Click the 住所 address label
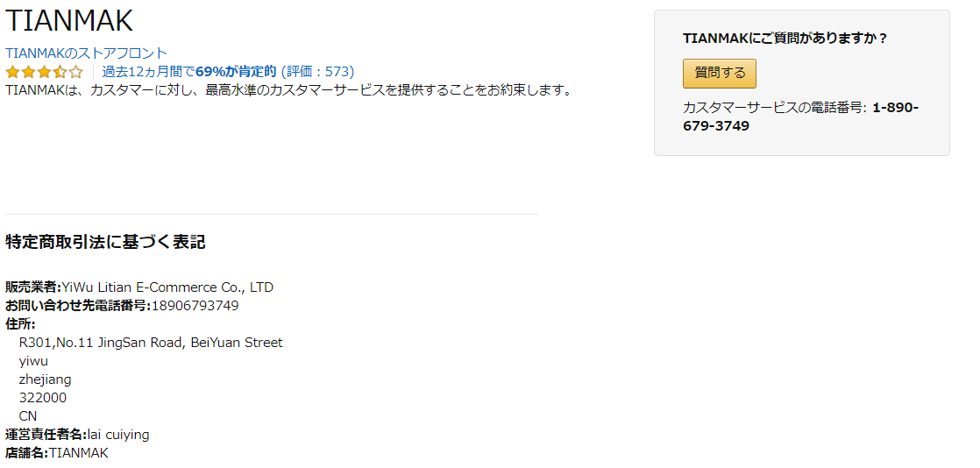980x468 pixels. 20,324
